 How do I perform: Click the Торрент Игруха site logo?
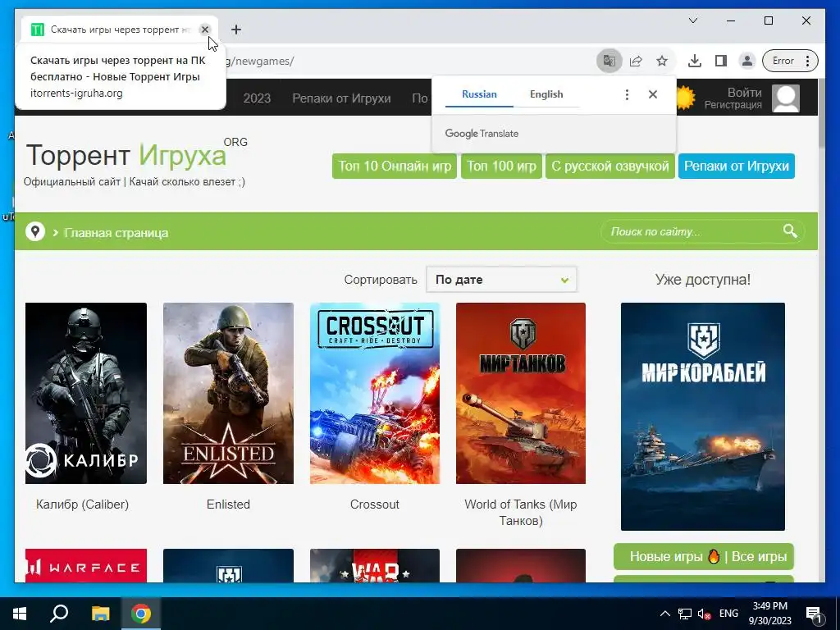(x=126, y=155)
